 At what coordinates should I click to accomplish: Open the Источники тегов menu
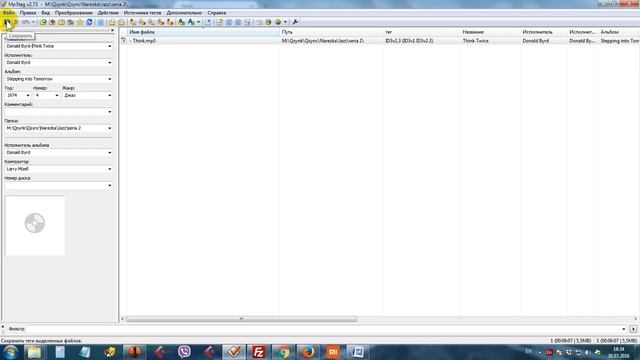142,13
